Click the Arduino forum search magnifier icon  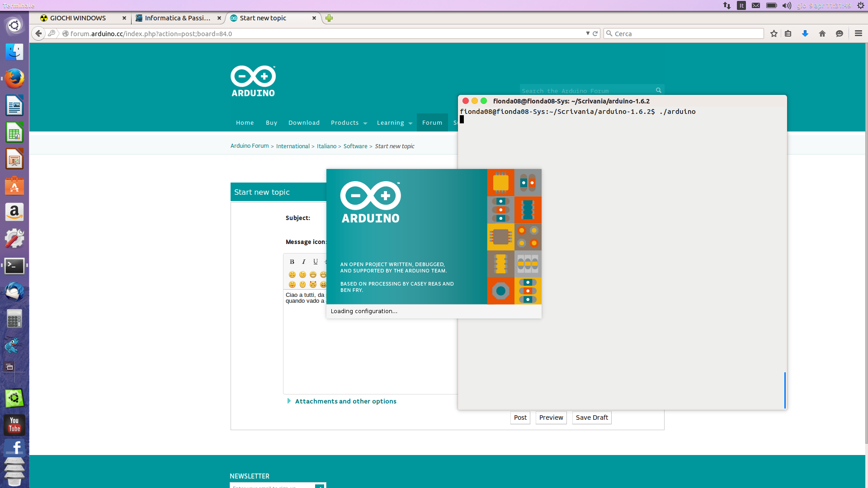click(x=658, y=90)
